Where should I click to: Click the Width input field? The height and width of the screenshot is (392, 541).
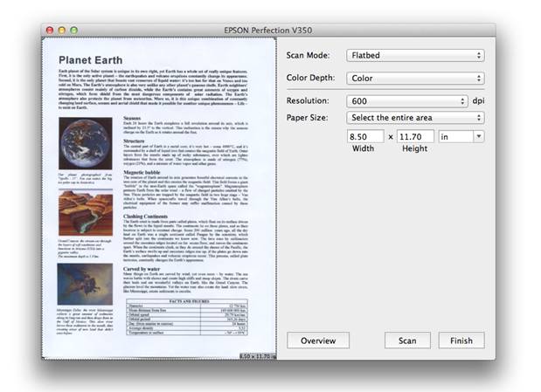click(365, 136)
